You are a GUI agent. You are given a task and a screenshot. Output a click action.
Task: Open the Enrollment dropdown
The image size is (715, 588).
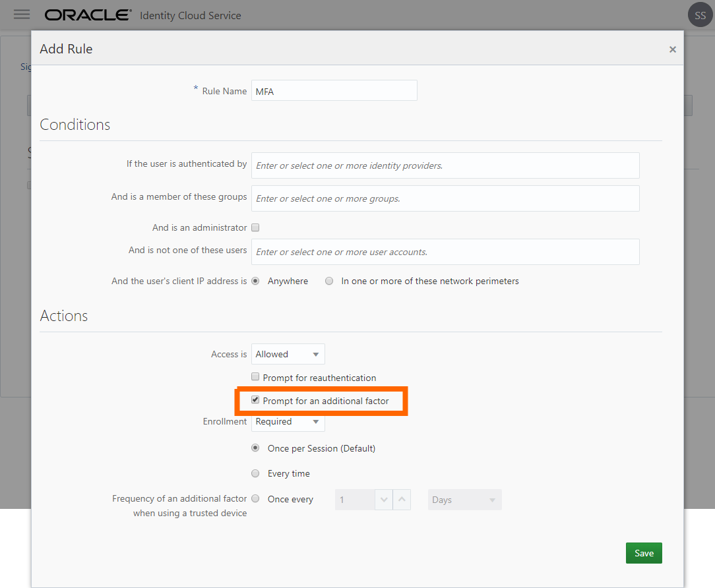288,422
